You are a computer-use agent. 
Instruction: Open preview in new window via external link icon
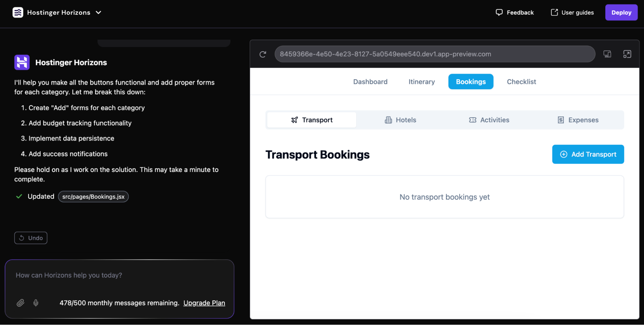click(628, 54)
